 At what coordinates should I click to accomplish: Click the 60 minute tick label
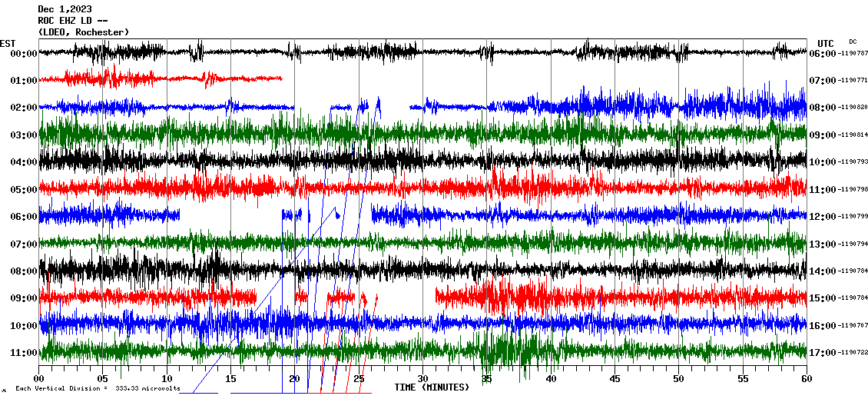click(x=807, y=379)
